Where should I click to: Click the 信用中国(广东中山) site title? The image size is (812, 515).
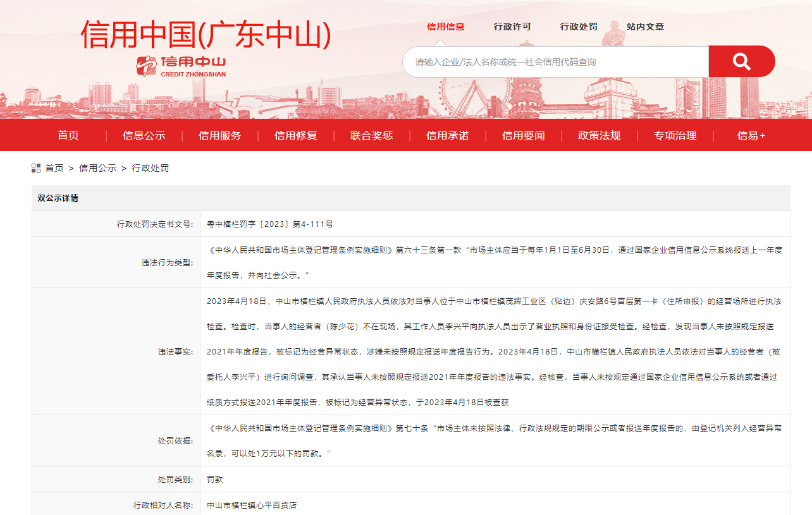[x=206, y=34]
